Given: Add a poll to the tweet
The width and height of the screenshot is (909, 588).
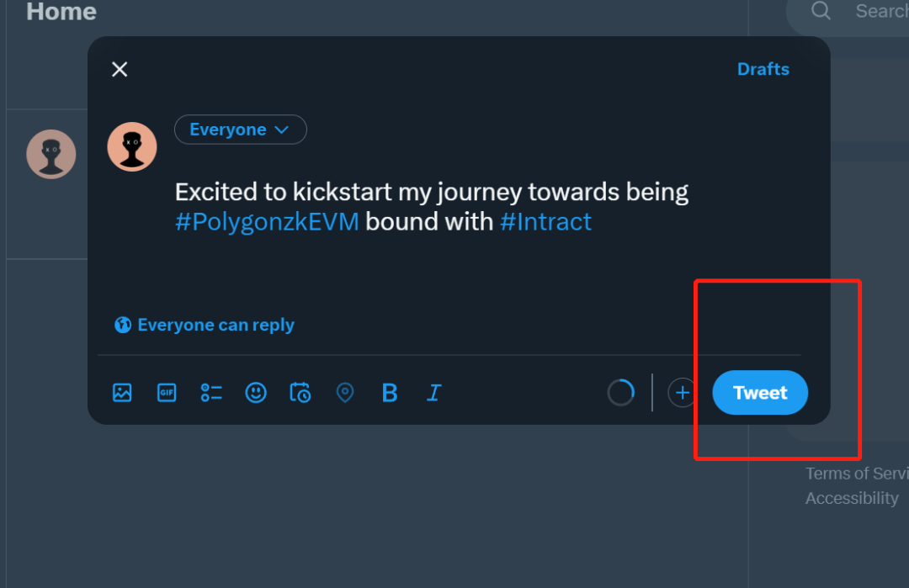Looking at the screenshot, I should [x=211, y=392].
